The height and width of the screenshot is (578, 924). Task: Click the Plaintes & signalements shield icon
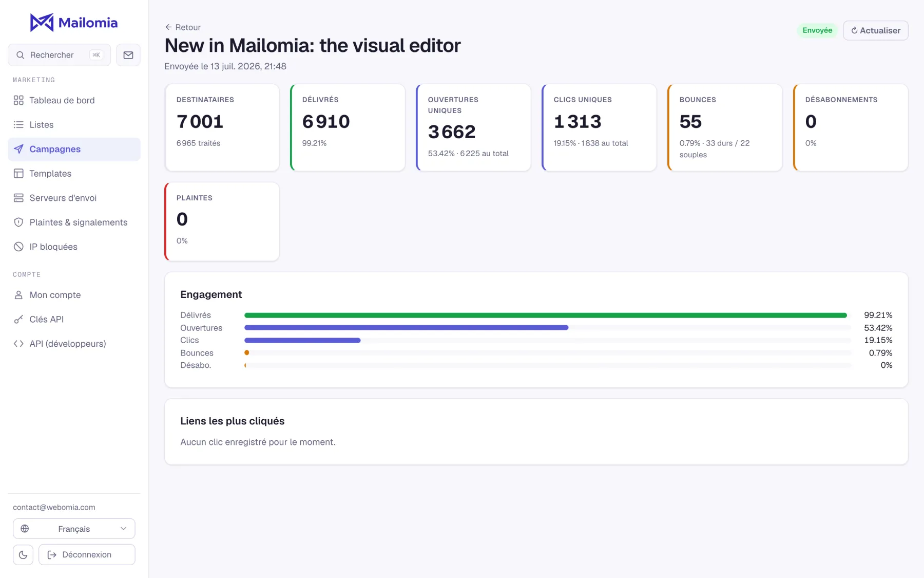[x=18, y=222]
